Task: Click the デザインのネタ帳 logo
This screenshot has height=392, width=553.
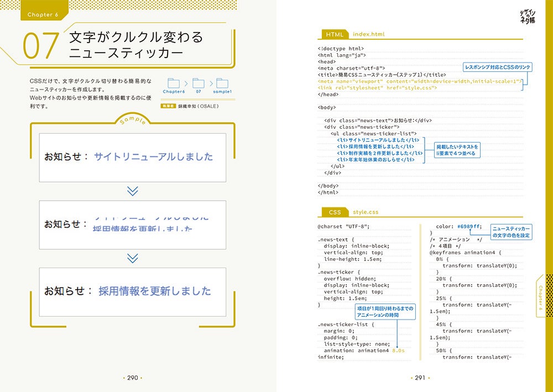Action: tap(527, 17)
